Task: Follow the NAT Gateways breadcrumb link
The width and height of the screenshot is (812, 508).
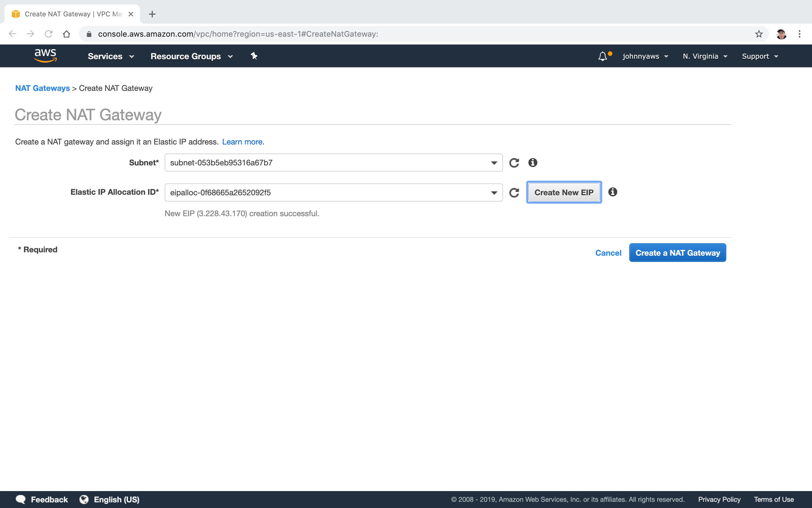Action: tap(42, 88)
